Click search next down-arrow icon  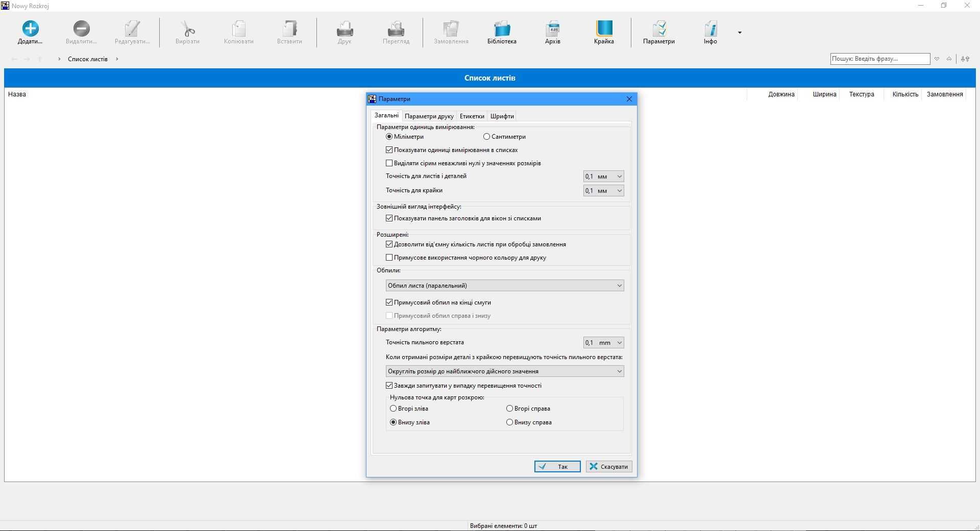[937, 59]
